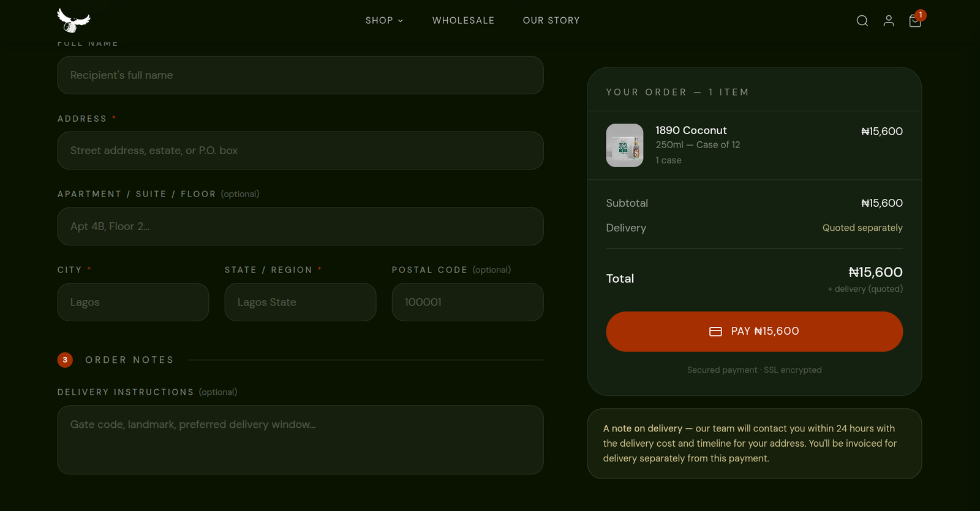Open the user account icon
Image resolution: width=980 pixels, height=511 pixels.
coord(889,21)
